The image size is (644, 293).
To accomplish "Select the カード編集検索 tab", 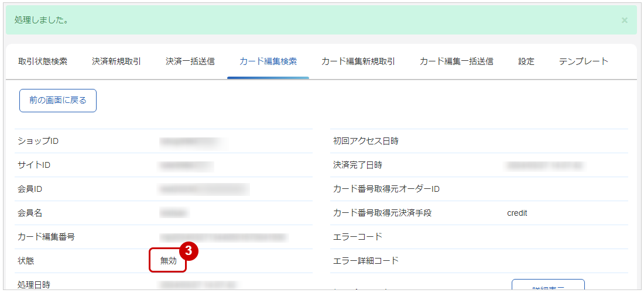I will point(268,61).
